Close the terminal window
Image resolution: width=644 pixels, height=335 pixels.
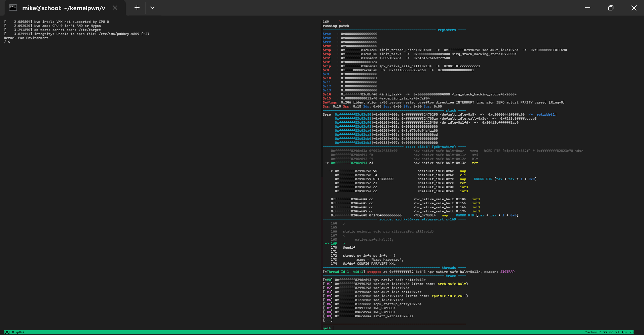pos(634,8)
